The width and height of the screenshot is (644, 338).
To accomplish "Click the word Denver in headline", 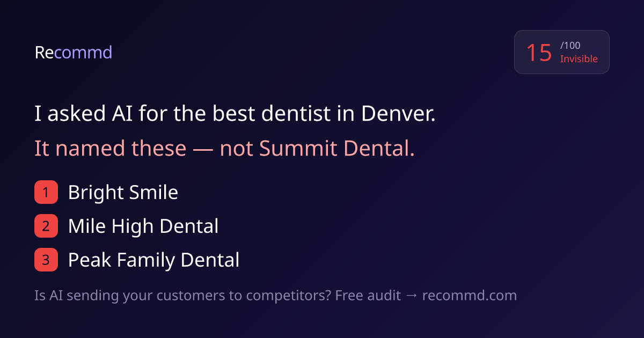I will tap(398, 114).
